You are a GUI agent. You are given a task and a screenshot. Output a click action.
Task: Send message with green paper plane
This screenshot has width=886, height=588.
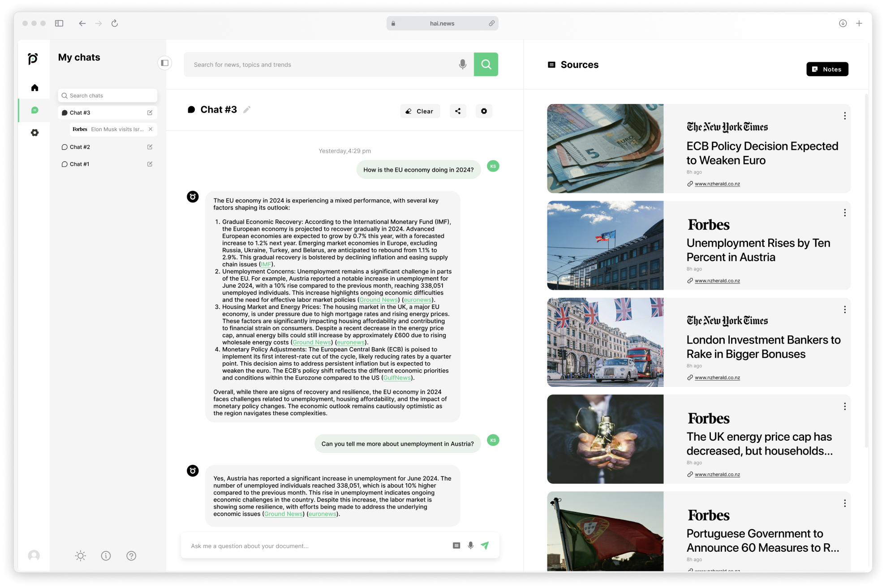tap(485, 545)
